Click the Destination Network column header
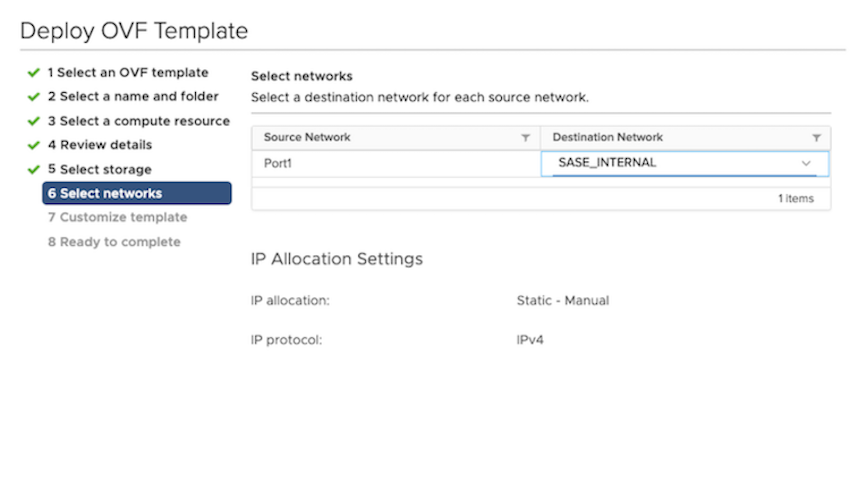850x481 pixels. tap(608, 138)
